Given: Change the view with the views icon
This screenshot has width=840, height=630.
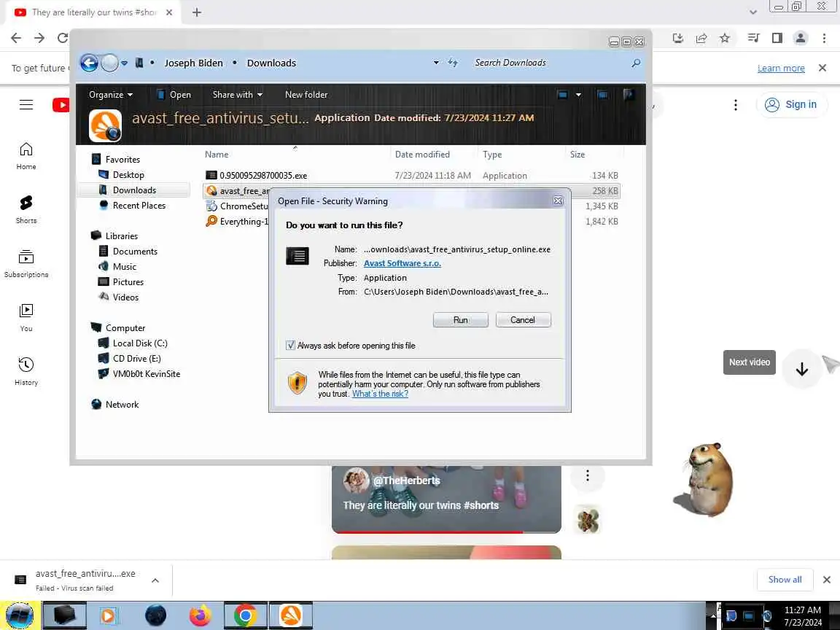Looking at the screenshot, I should [x=562, y=95].
